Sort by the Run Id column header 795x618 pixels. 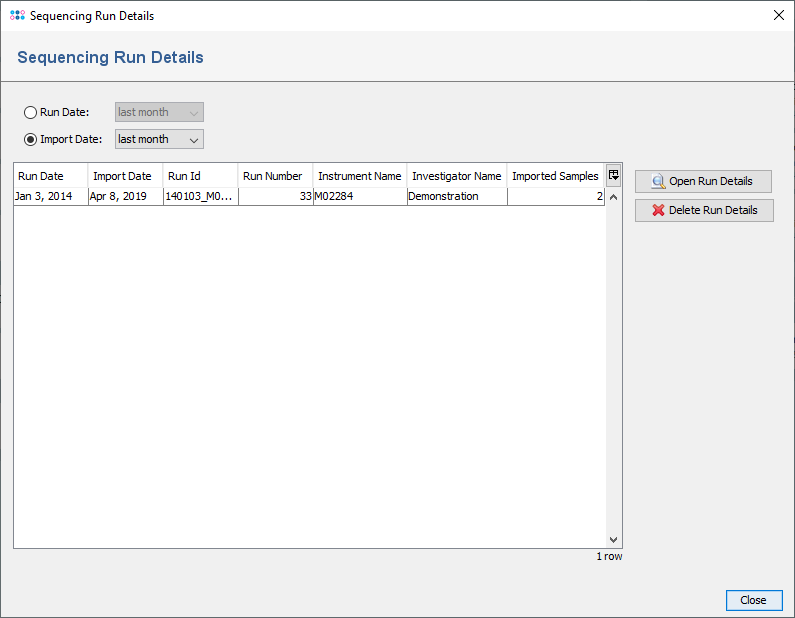tap(200, 176)
